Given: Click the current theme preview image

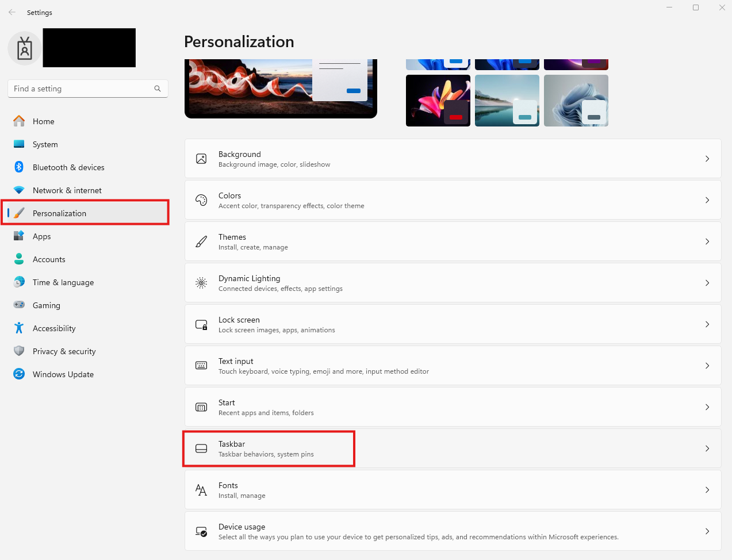Looking at the screenshot, I should [281, 88].
